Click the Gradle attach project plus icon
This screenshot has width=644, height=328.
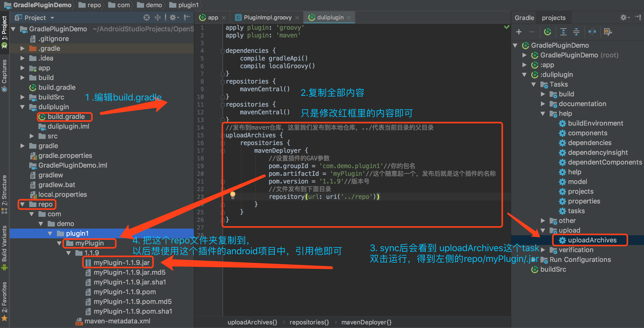click(x=519, y=32)
